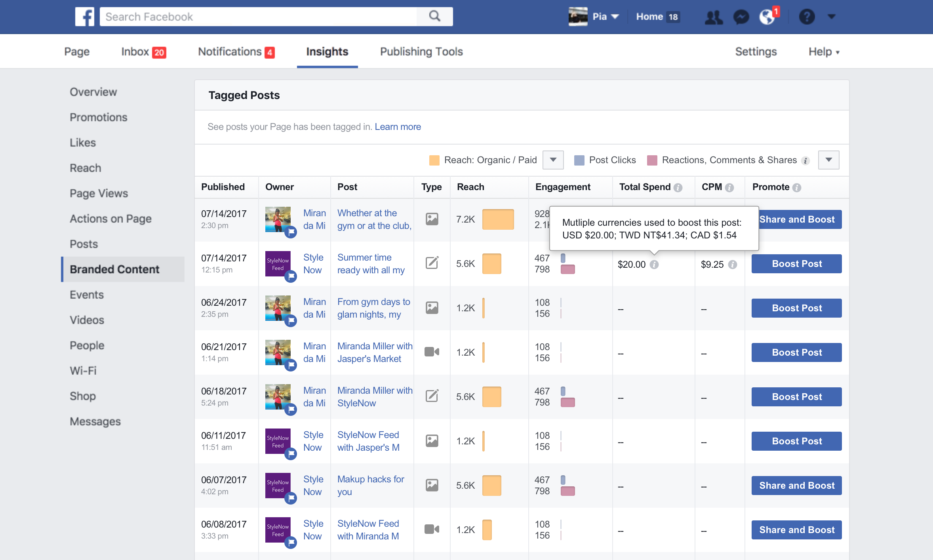Viewport: 933px width, 560px height.
Task: Click CPM header info icon
Action: [729, 187]
